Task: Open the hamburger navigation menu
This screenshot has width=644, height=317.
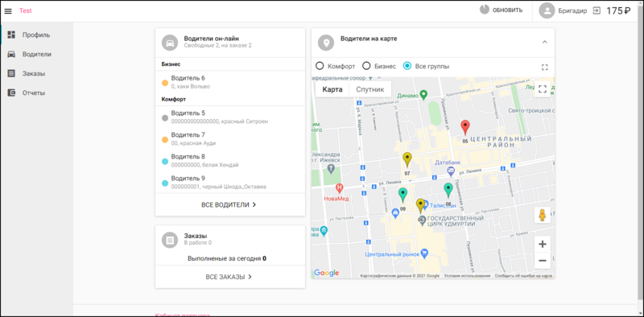Action: [8, 11]
